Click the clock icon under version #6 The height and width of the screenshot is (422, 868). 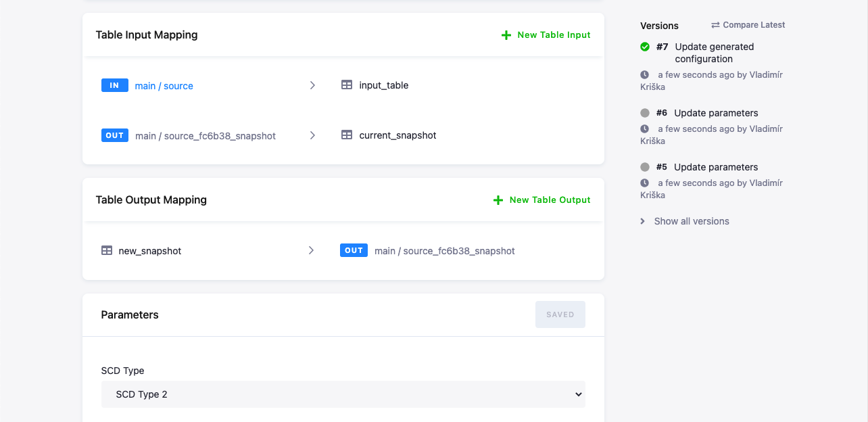[x=645, y=129]
